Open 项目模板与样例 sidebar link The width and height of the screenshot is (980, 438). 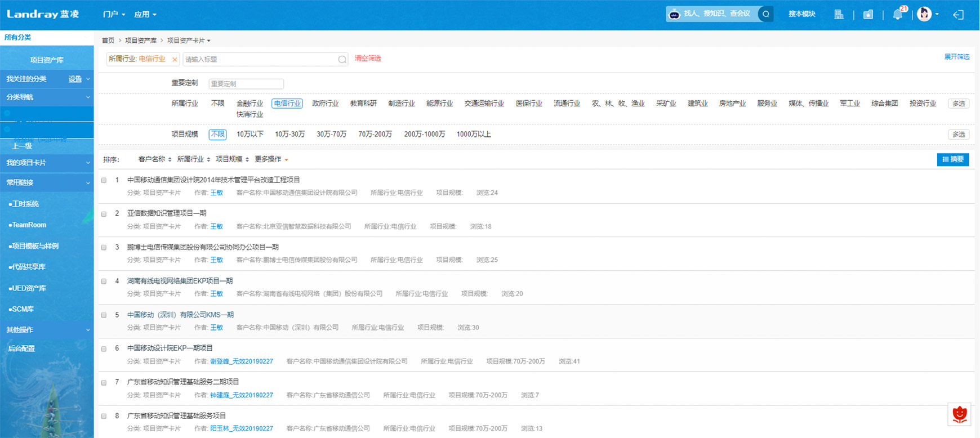click(34, 246)
